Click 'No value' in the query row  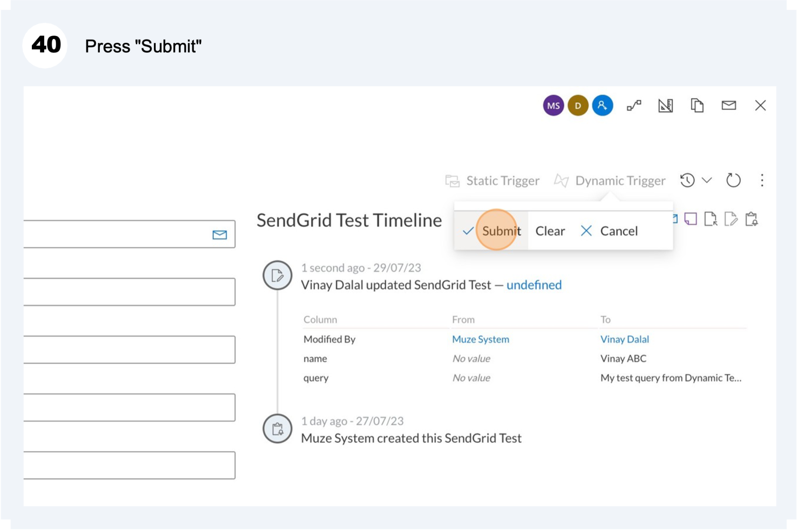coord(471,378)
